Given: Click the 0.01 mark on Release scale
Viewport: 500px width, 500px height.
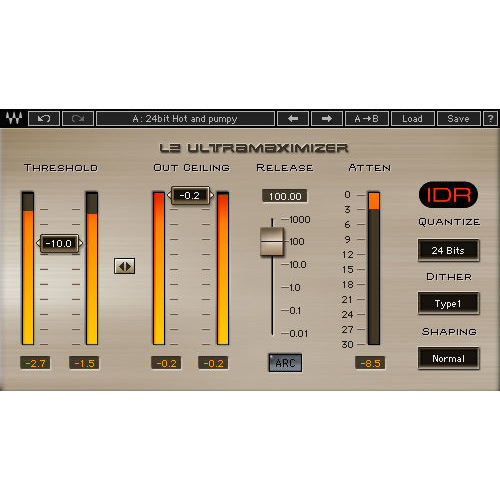Looking at the screenshot, I should [x=299, y=334].
